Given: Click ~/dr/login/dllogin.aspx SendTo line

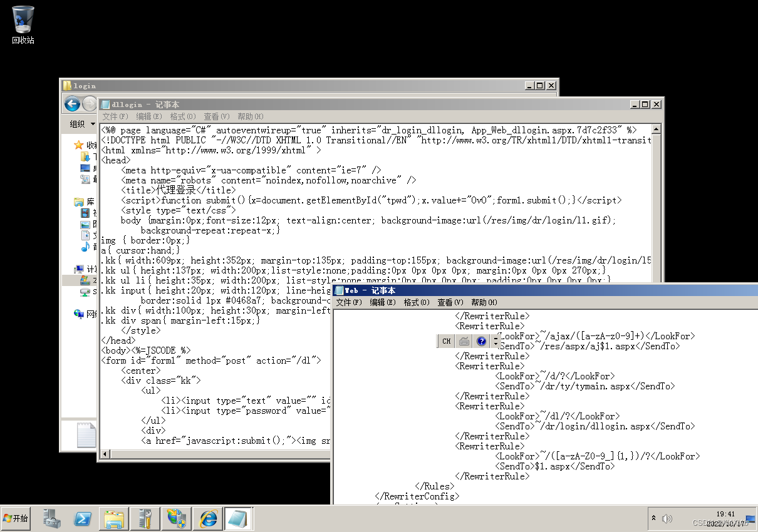Looking at the screenshot, I should click(595, 426).
